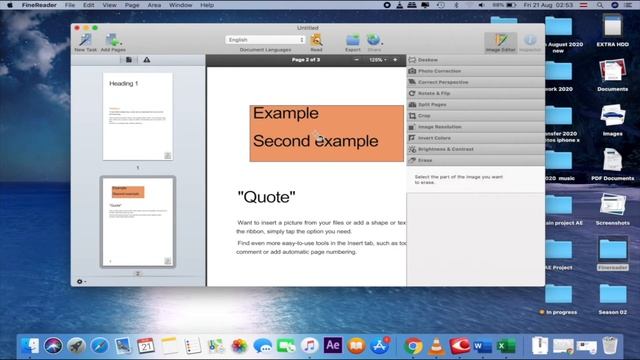Open the View menu

pyautogui.click(x=109, y=5)
